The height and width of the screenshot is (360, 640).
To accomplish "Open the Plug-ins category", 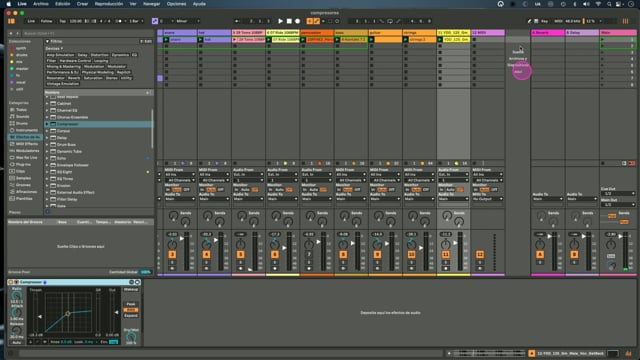I will 23,164.
